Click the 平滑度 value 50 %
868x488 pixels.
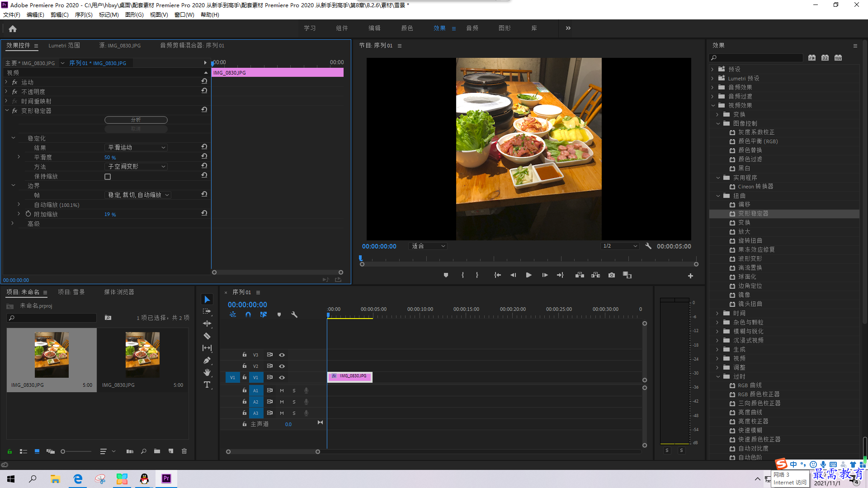coord(110,157)
